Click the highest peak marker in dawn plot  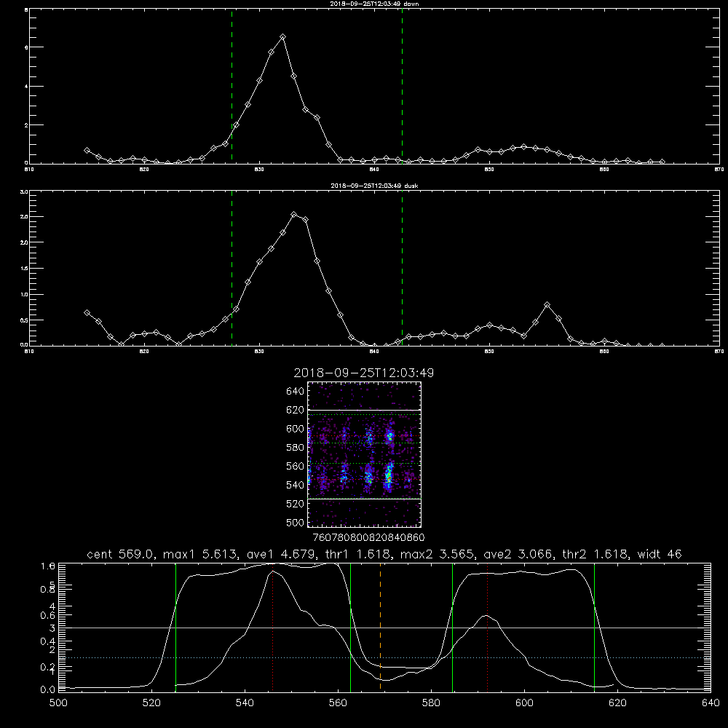[282, 36]
